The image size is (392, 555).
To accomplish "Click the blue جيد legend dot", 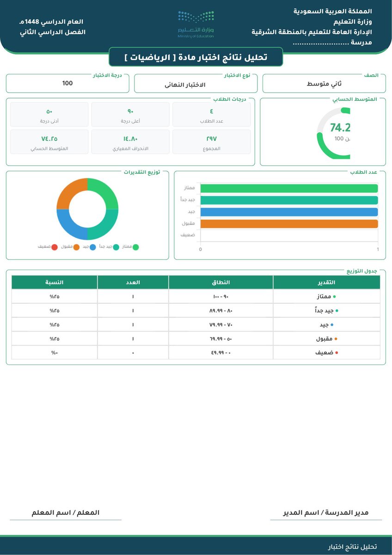I will (x=93, y=247).
